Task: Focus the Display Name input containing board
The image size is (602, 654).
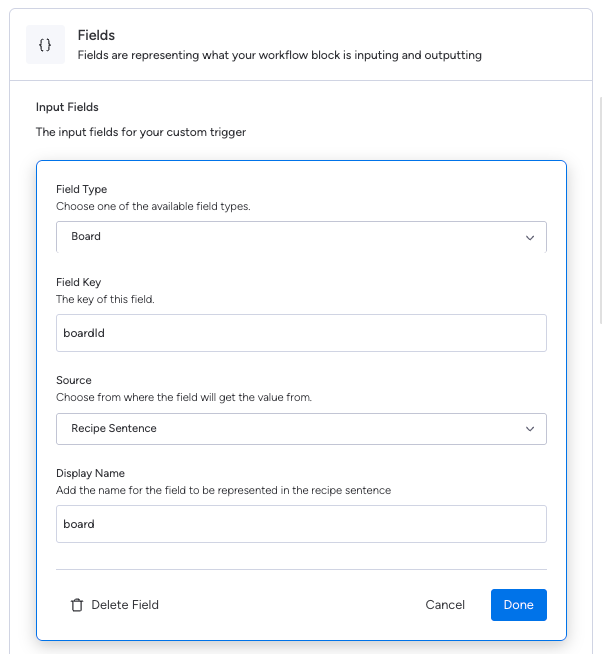Action: [301, 524]
